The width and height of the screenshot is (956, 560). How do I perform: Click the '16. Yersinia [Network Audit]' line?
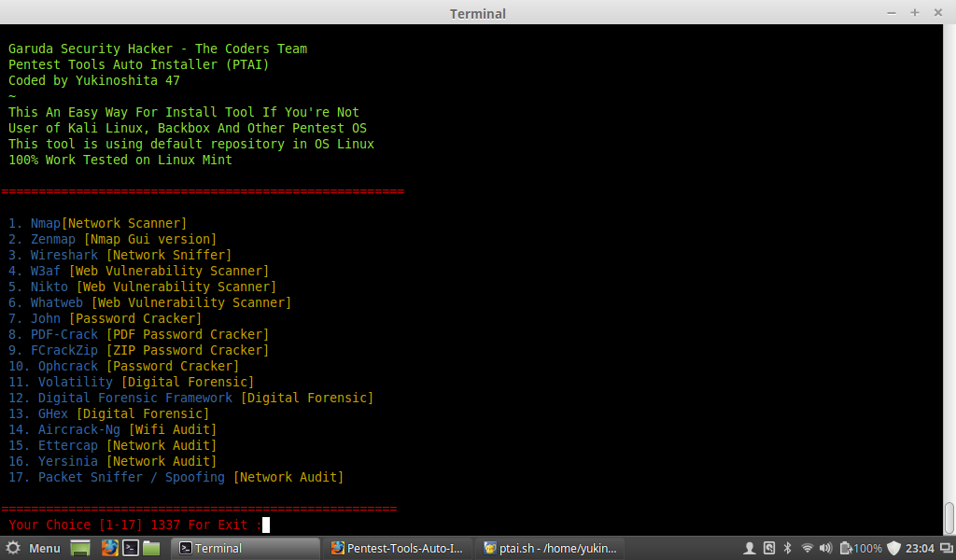[112, 461]
